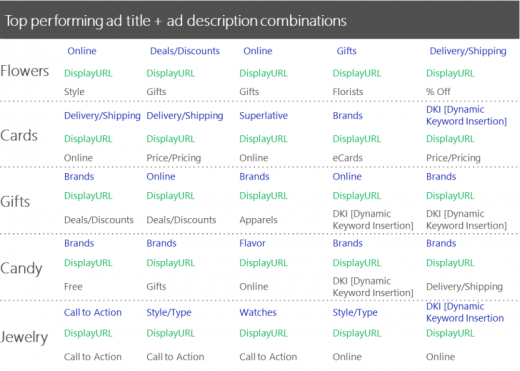Click the Gifts category row label
This screenshot has height=371, width=520.
(15, 202)
